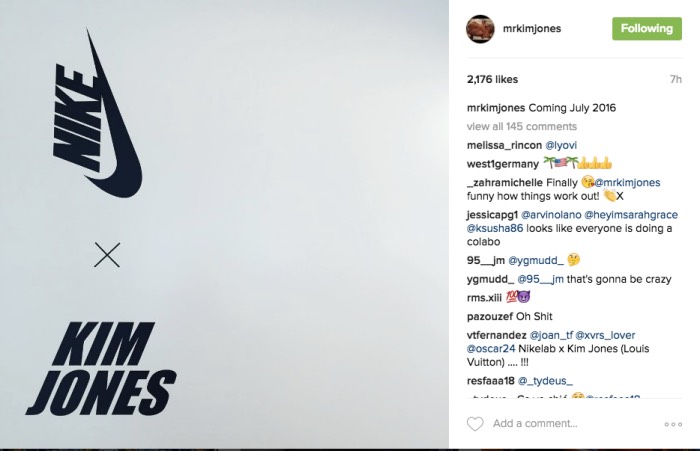Open the @_tydeus_ mention link

(x=545, y=381)
